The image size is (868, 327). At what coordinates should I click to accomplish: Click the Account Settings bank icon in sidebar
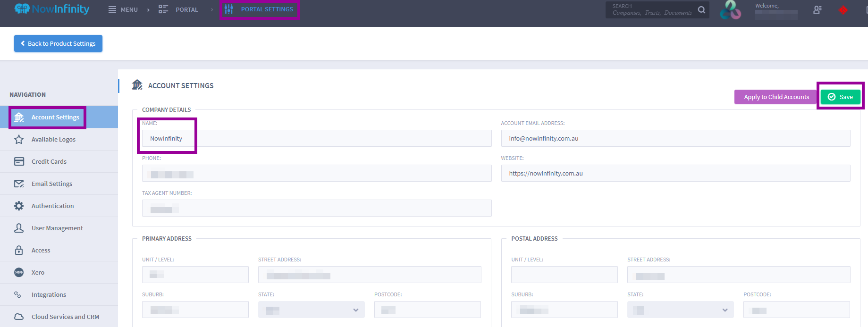(19, 117)
